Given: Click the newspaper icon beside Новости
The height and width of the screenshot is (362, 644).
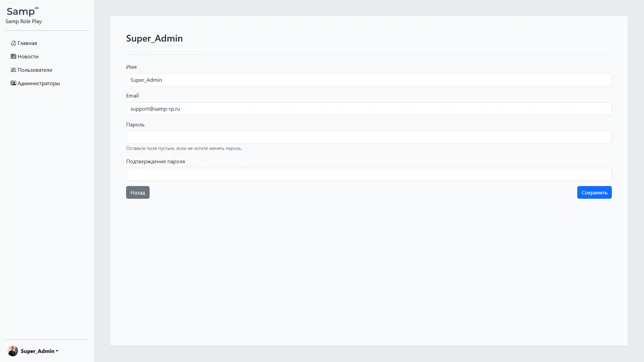Looking at the screenshot, I should 13,56.
